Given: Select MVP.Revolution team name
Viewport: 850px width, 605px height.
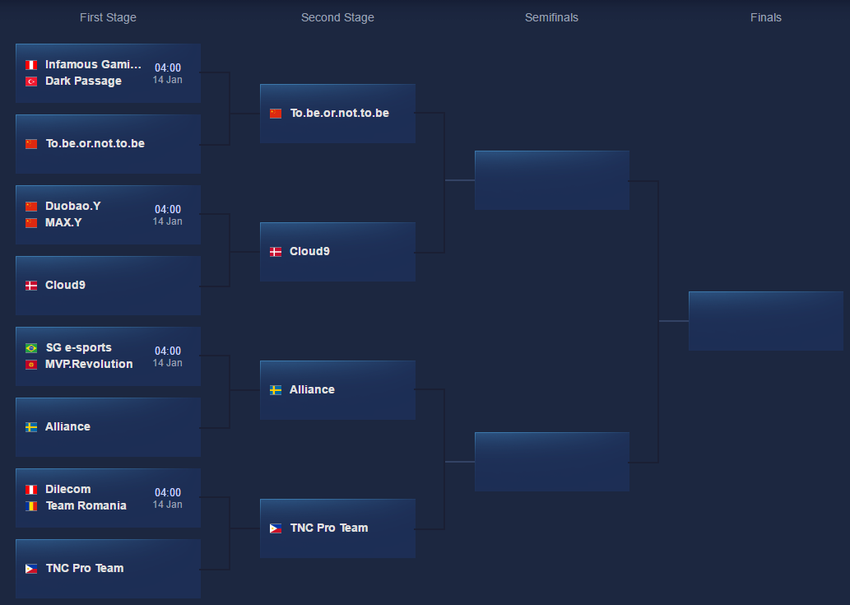Looking at the screenshot, I should [x=89, y=364].
